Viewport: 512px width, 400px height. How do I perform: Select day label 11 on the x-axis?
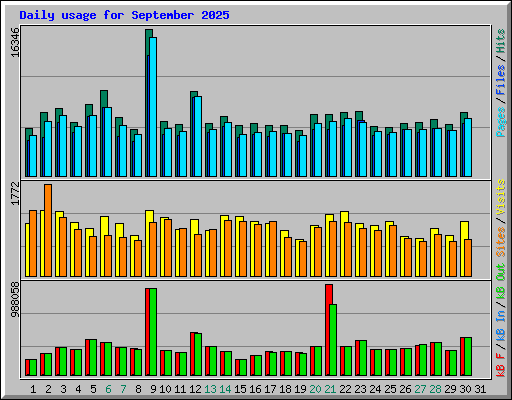click(180, 389)
